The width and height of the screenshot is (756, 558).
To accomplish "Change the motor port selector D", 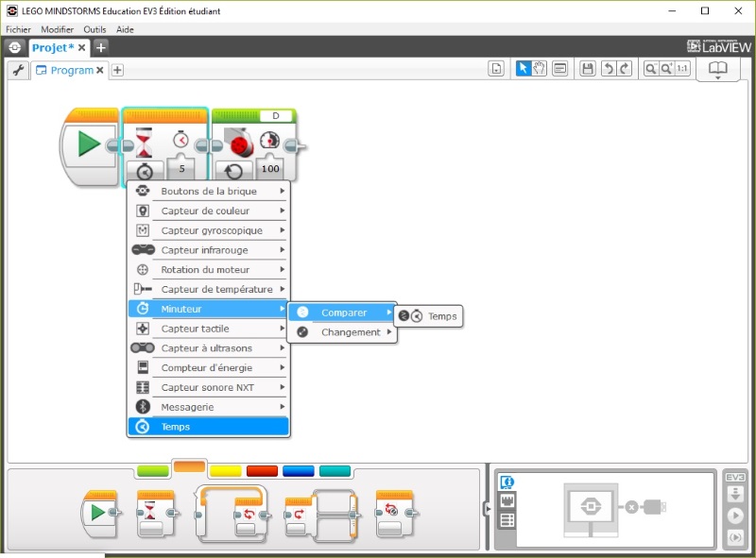I will point(276,115).
